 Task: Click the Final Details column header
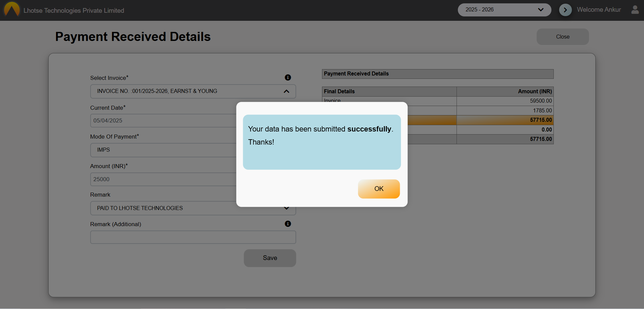coord(389,92)
